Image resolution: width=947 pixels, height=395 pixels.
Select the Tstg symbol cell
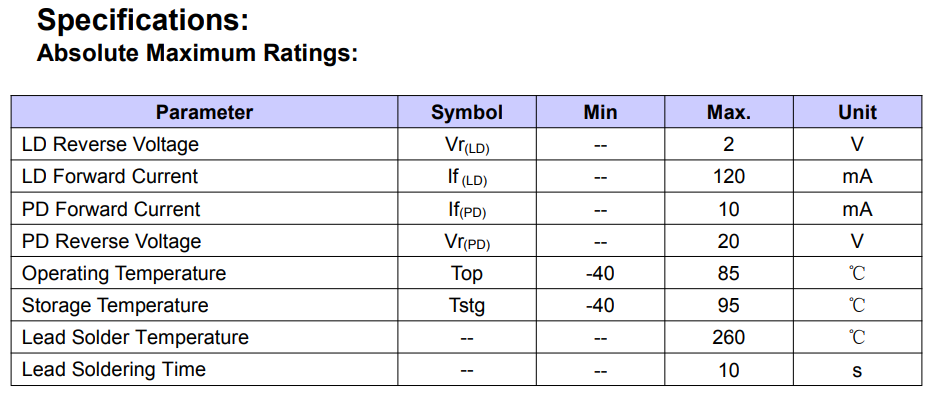point(467,305)
